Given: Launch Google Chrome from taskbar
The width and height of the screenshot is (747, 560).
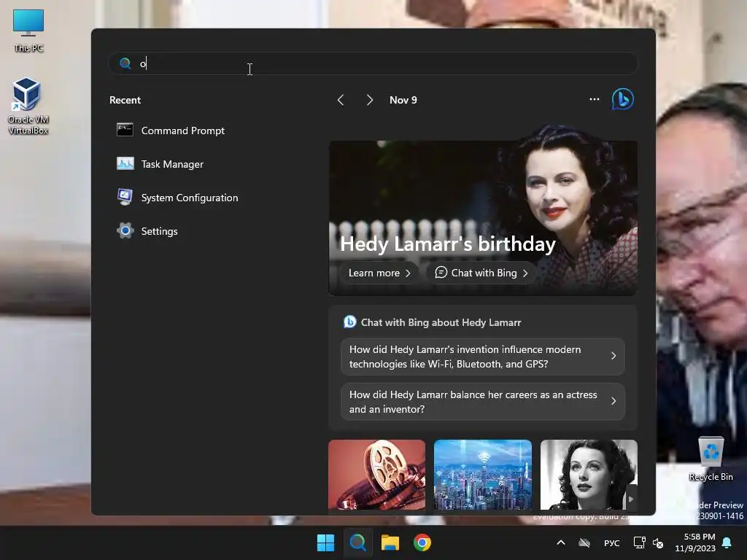Looking at the screenshot, I should 422,542.
